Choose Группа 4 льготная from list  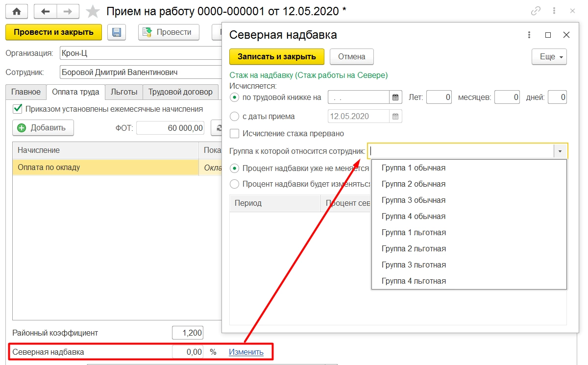pos(469,281)
